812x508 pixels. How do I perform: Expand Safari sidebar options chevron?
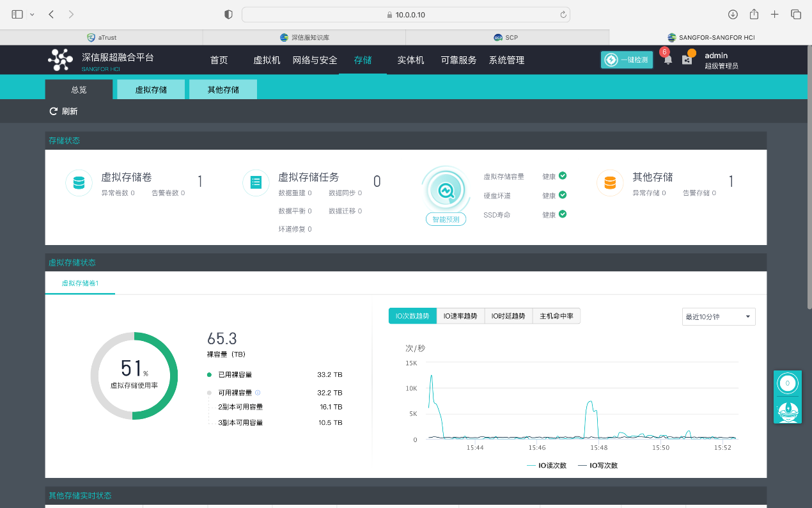(32, 14)
